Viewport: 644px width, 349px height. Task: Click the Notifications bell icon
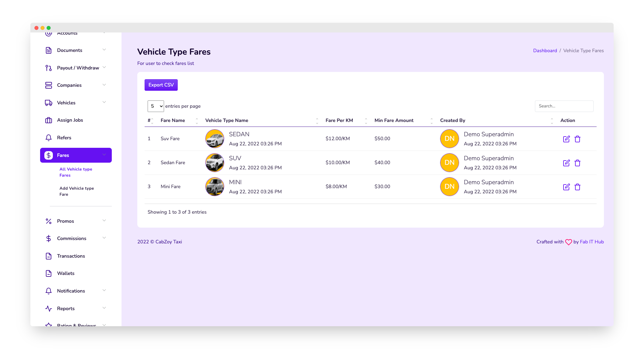49,291
